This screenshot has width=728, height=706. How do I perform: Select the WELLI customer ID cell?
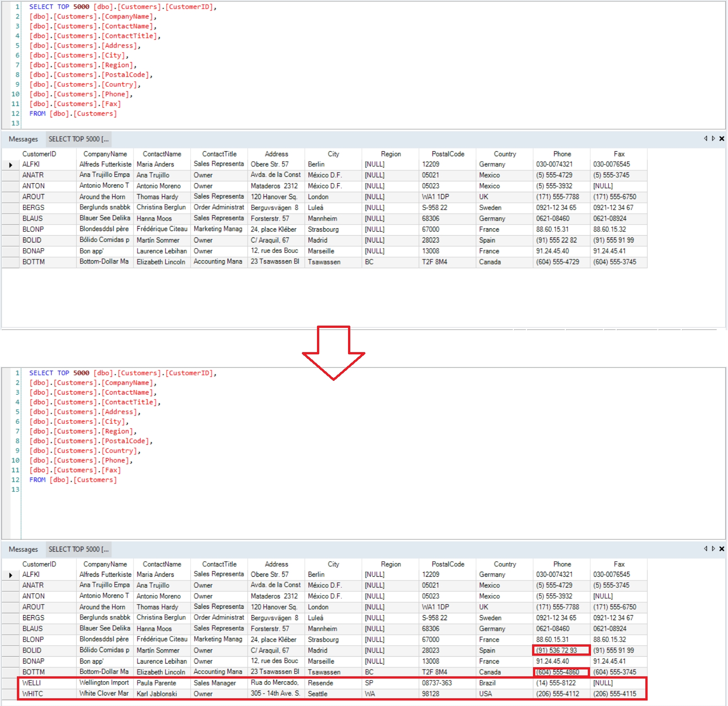click(32, 683)
